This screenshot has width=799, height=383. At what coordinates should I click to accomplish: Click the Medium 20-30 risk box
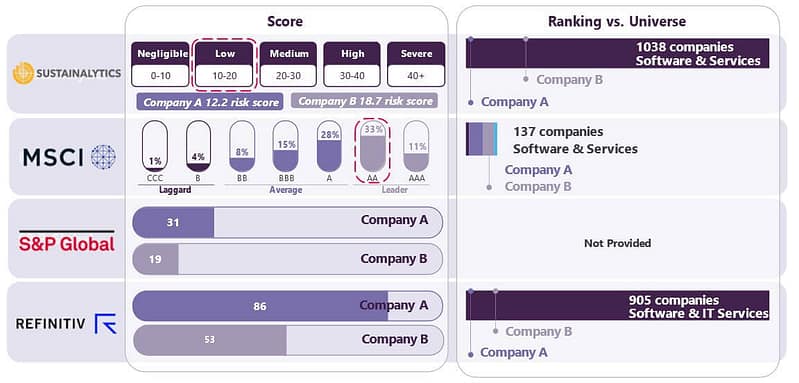tap(288, 64)
